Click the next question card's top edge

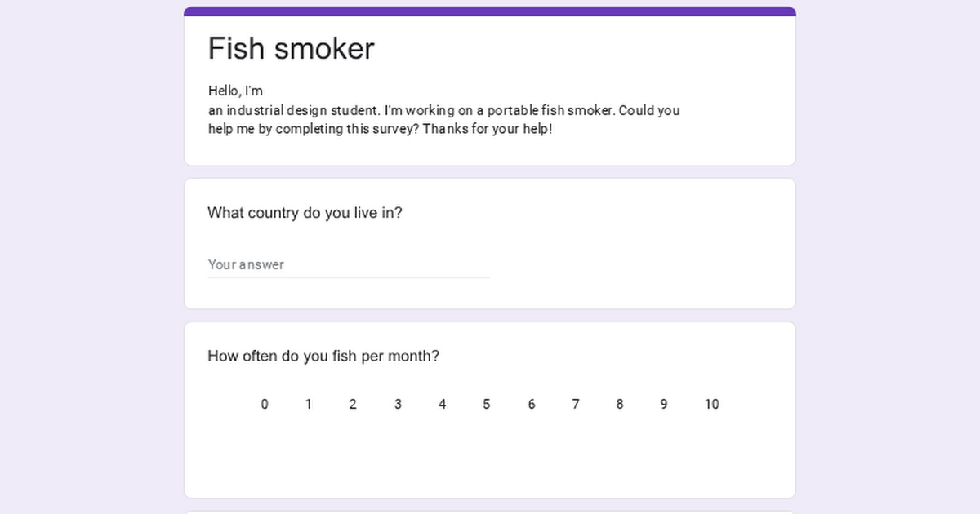(490, 512)
